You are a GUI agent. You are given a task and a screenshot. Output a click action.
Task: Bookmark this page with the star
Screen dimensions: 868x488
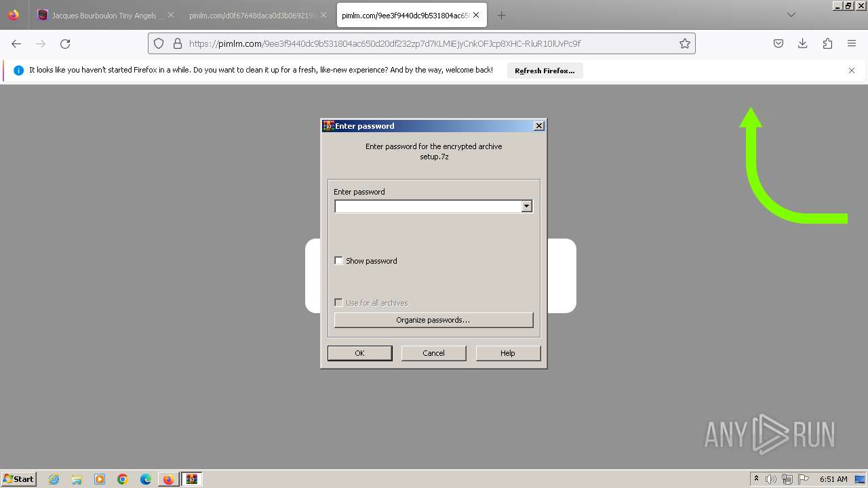685,43
